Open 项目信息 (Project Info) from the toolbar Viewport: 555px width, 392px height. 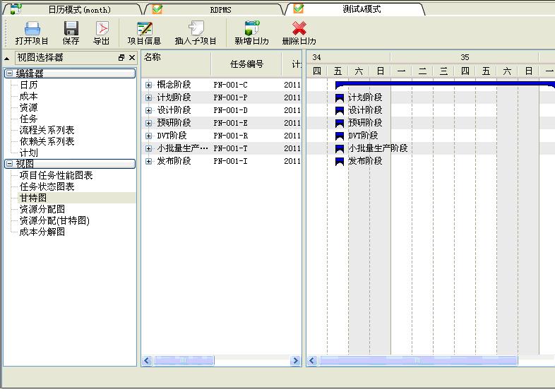[144, 28]
